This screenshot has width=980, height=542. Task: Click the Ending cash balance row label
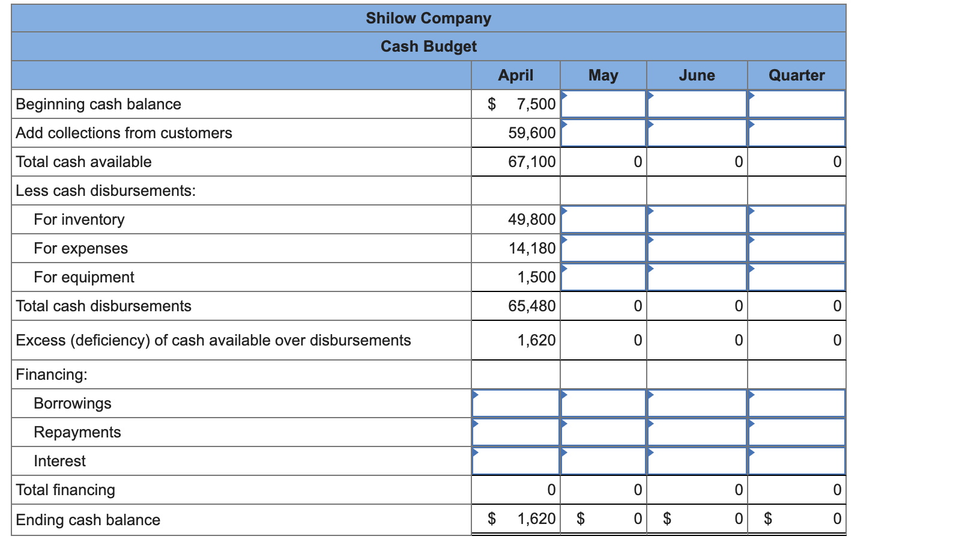(x=88, y=520)
